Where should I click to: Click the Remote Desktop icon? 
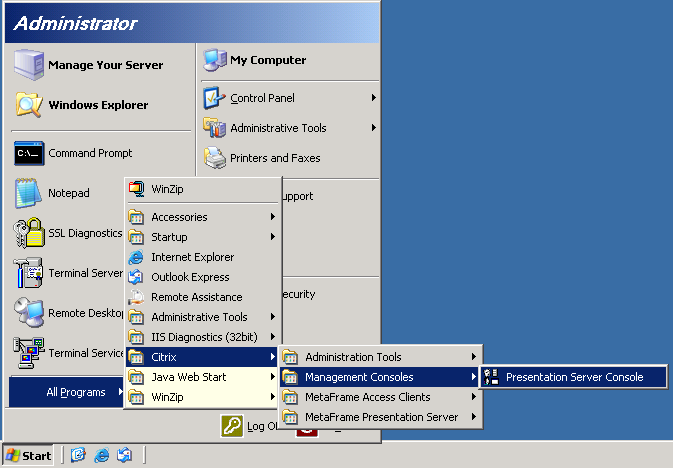(x=29, y=313)
